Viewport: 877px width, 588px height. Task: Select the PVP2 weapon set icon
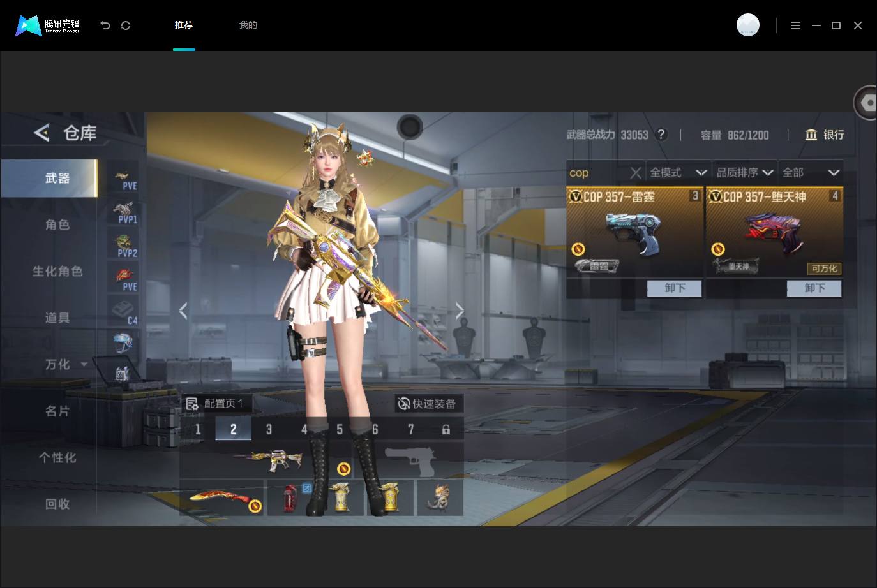tap(124, 246)
